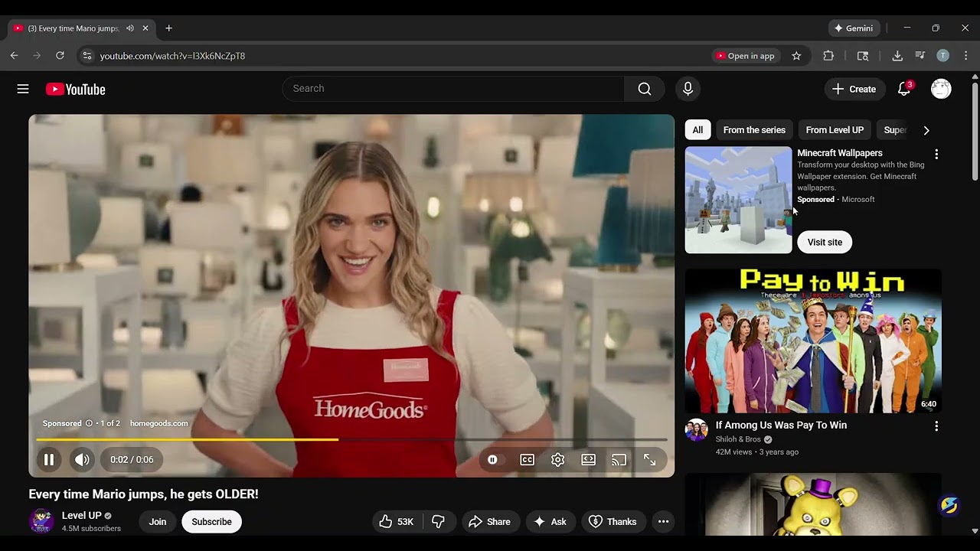This screenshot has width=980, height=551.
Task: Go back in browser history
Action: [14, 56]
